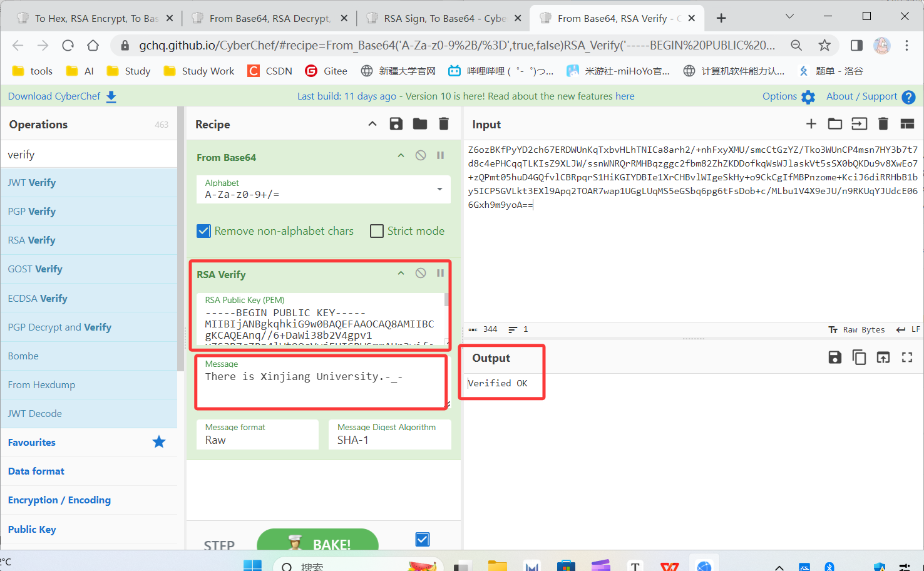924x571 pixels.
Task: Open the version 10 build notice banner
Action: pos(466,96)
